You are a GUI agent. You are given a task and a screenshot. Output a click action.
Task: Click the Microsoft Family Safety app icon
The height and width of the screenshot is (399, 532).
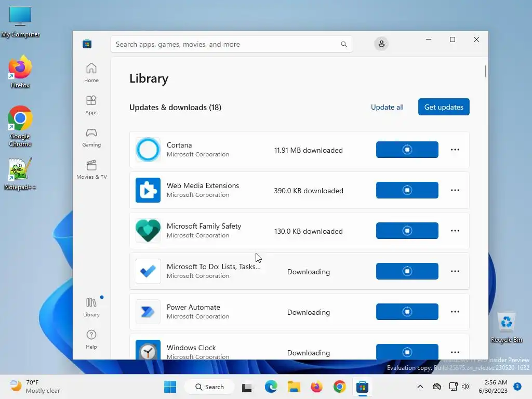(x=148, y=231)
